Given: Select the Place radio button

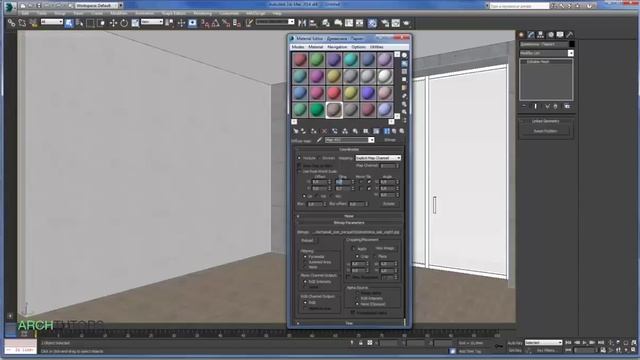Looking at the screenshot, I should (375, 256).
